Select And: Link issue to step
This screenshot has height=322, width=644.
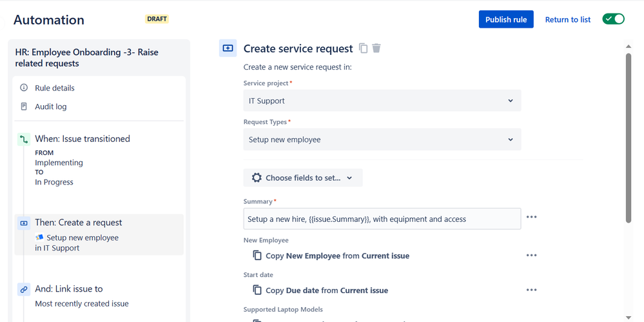pos(68,288)
